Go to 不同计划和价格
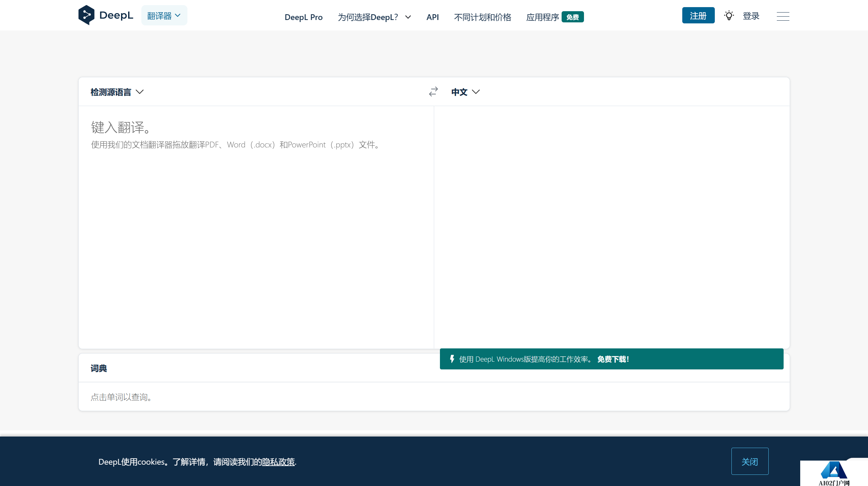The width and height of the screenshot is (868, 486). (x=482, y=17)
